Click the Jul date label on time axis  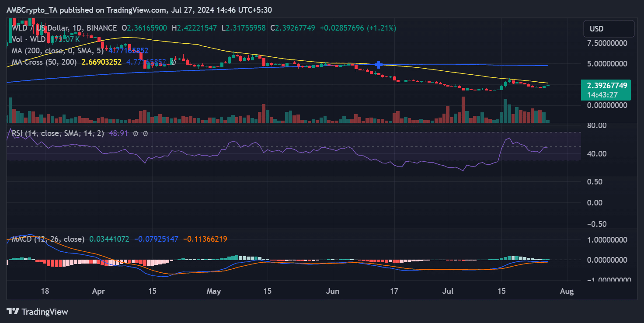pos(448,291)
